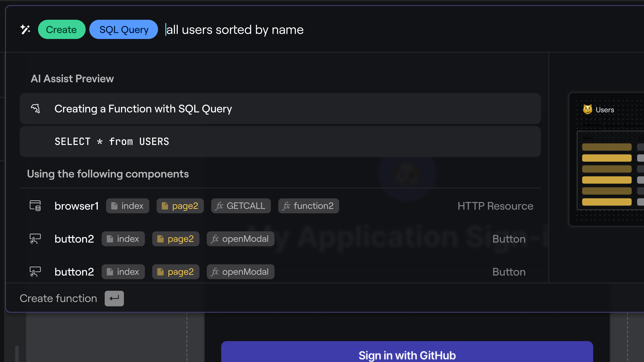Select the browser1 component name
This screenshot has width=644, height=362.
[76, 206]
